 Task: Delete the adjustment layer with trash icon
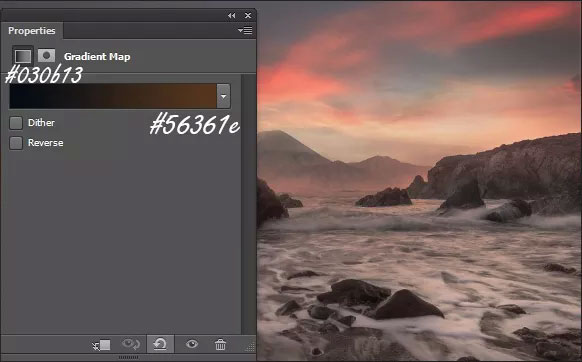(220, 344)
